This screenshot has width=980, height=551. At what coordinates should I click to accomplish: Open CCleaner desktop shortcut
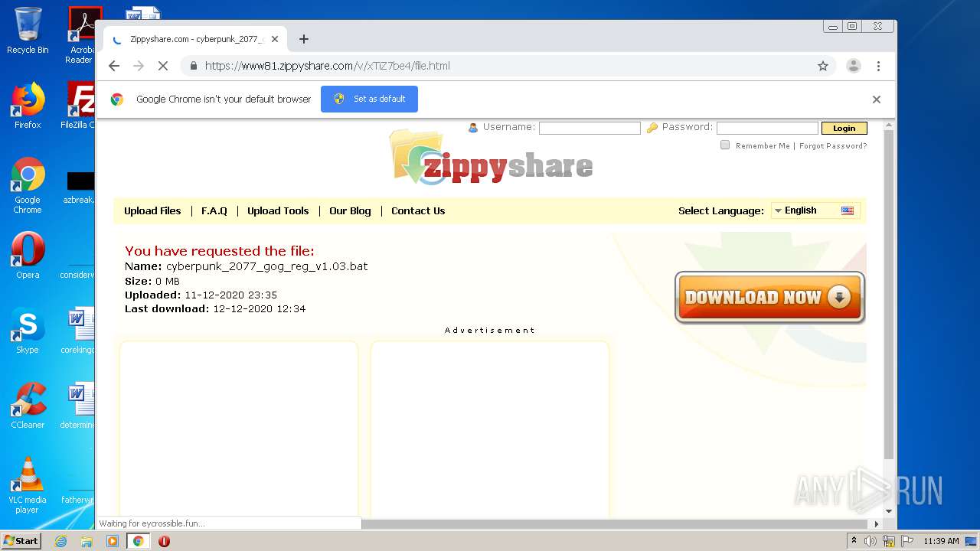click(x=28, y=406)
